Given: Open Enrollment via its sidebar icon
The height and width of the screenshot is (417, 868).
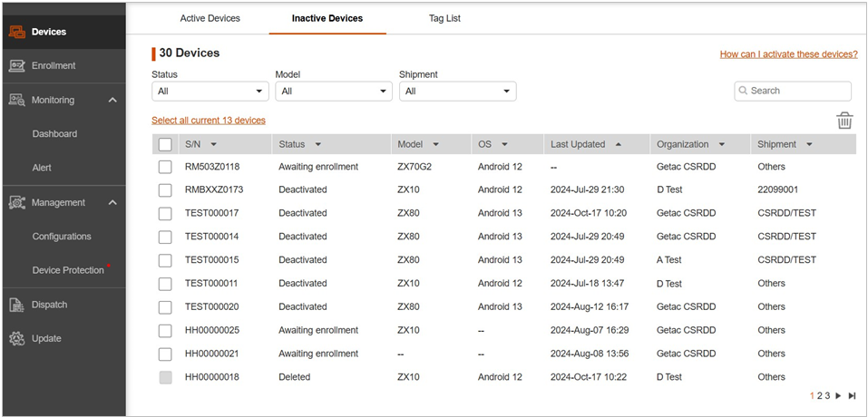Looking at the screenshot, I should [x=16, y=65].
